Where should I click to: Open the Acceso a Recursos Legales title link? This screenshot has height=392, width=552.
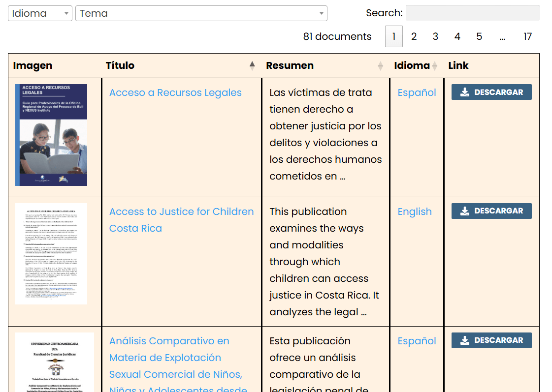[175, 92]
